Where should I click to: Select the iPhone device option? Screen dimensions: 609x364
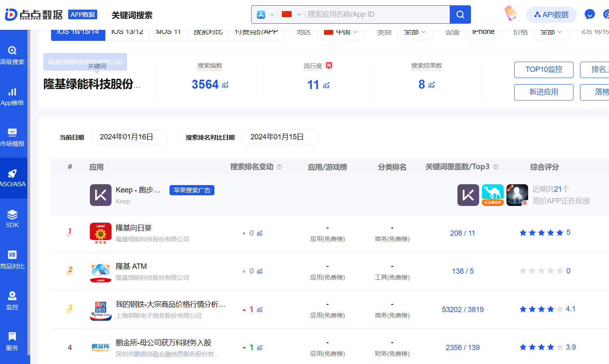click(x=483, y=32)
